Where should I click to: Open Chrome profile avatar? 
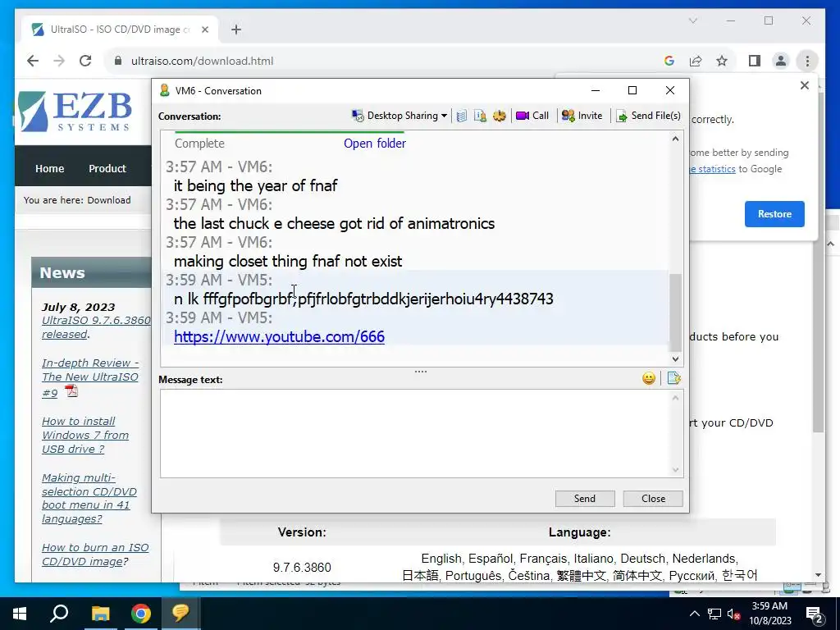click(x=781, y=61)
